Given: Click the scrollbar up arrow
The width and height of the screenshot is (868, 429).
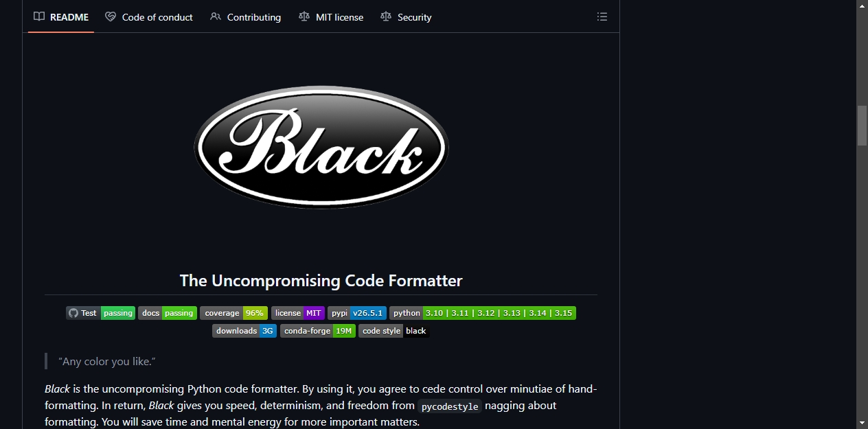Looking at the screenshot, I should coord(862,5).
